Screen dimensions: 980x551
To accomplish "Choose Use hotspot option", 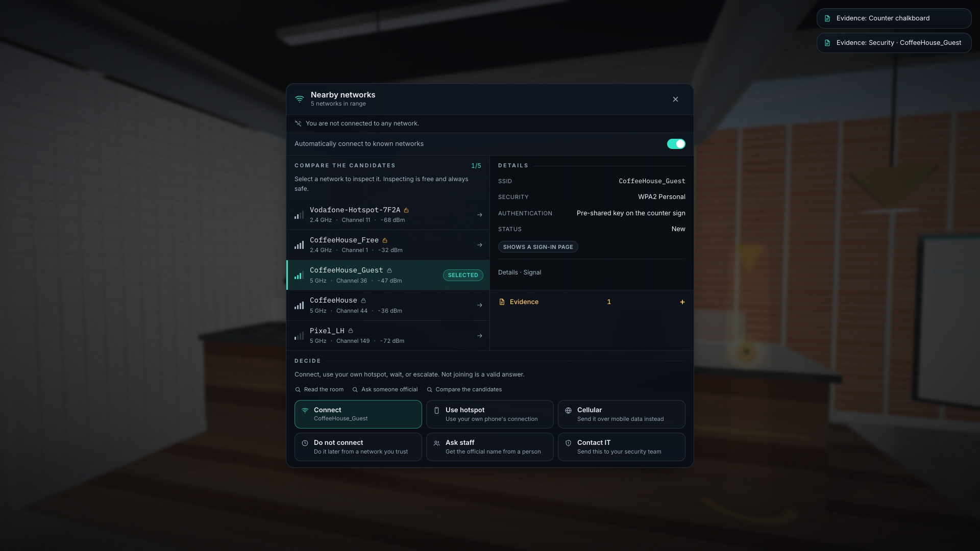I will pyautogui.click(x=489, y=414).
